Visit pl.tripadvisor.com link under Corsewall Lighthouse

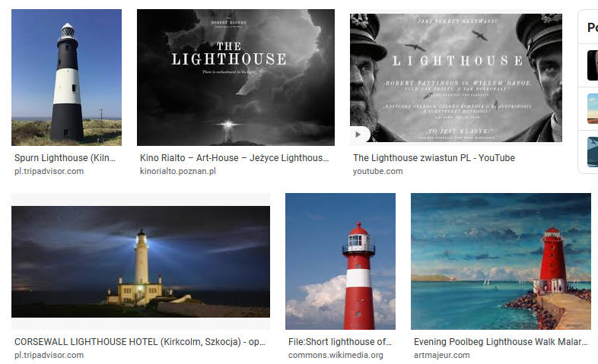[x=49, y=355]
